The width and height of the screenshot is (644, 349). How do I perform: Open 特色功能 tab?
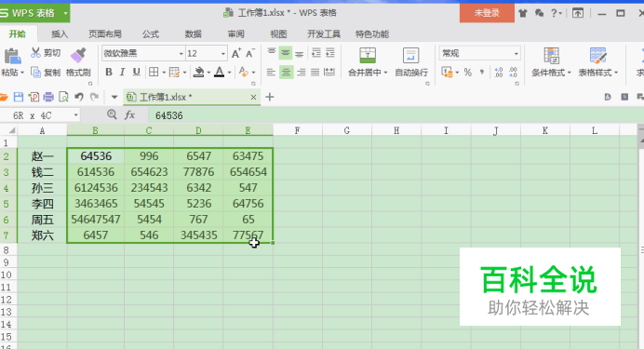(371, 34)
